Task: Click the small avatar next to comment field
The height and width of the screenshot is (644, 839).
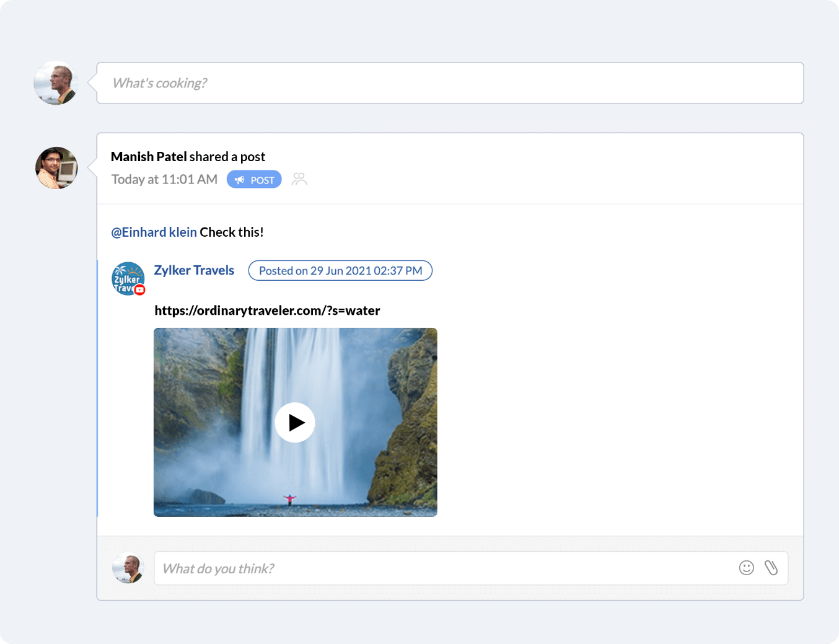Action: point(128,568)
